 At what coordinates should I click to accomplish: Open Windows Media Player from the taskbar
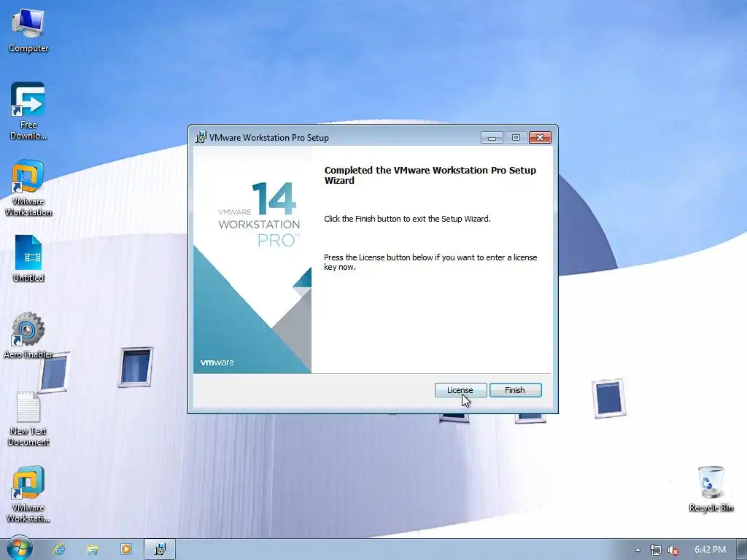125,549
